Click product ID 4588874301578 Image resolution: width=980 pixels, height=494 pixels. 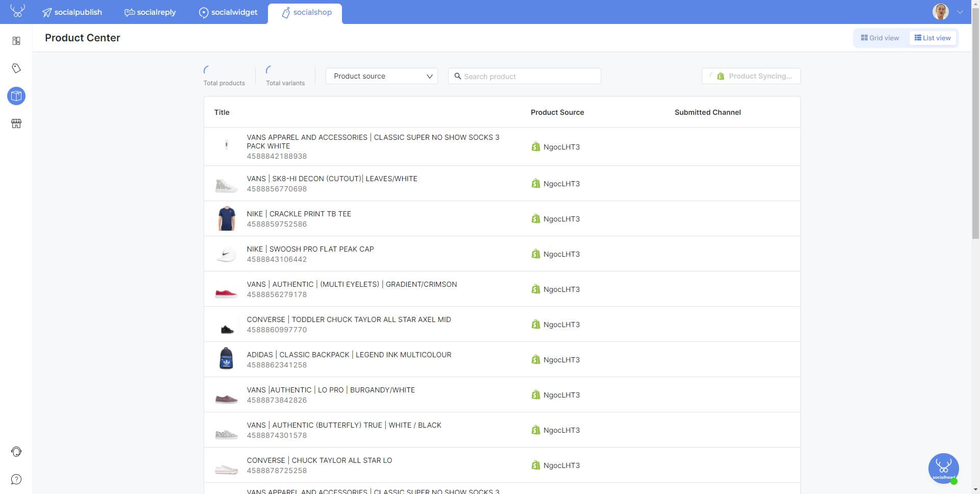(277, 435)
